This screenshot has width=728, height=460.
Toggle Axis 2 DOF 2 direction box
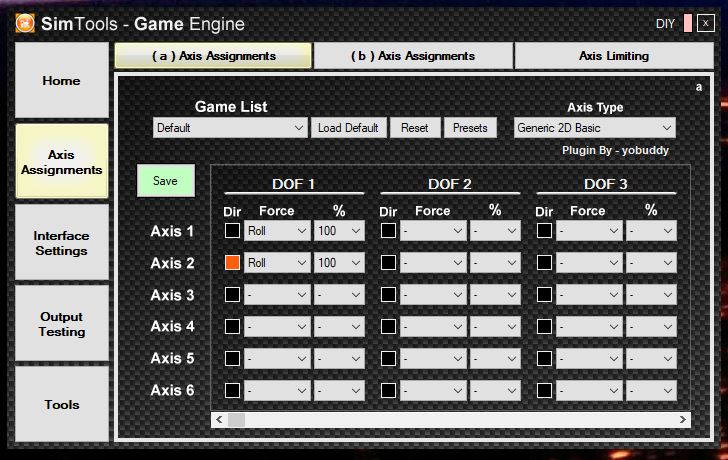coord(388,263)
